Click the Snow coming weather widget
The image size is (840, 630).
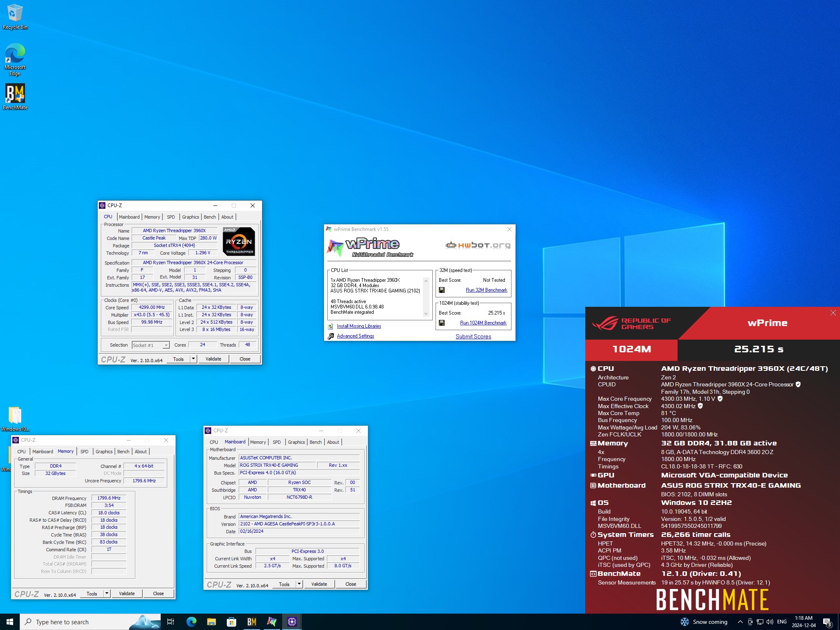[704, 622]
